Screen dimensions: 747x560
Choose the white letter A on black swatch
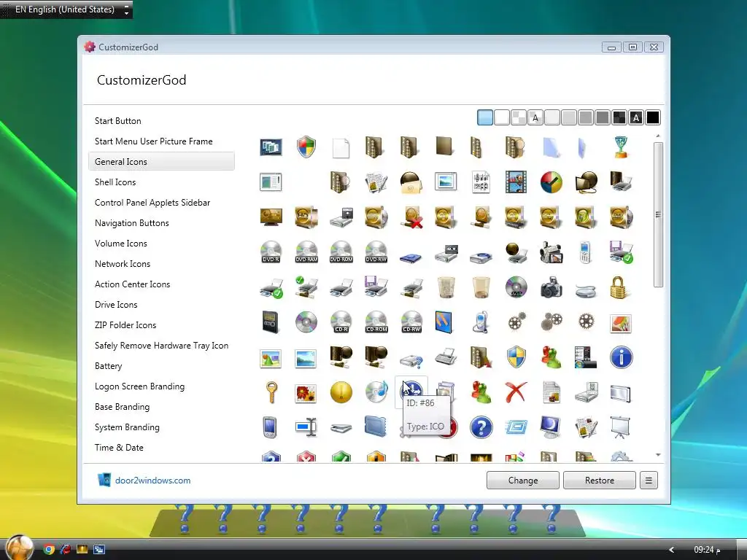point(636,117)
